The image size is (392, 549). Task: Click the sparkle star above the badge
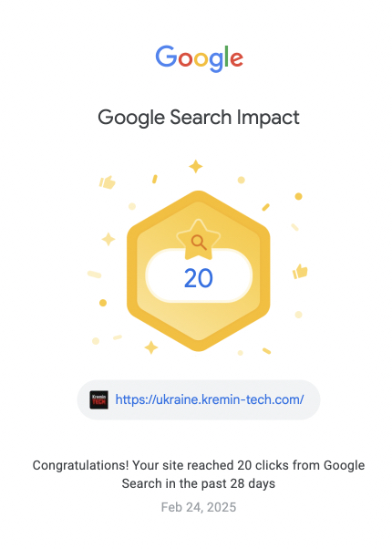[196, 166]
